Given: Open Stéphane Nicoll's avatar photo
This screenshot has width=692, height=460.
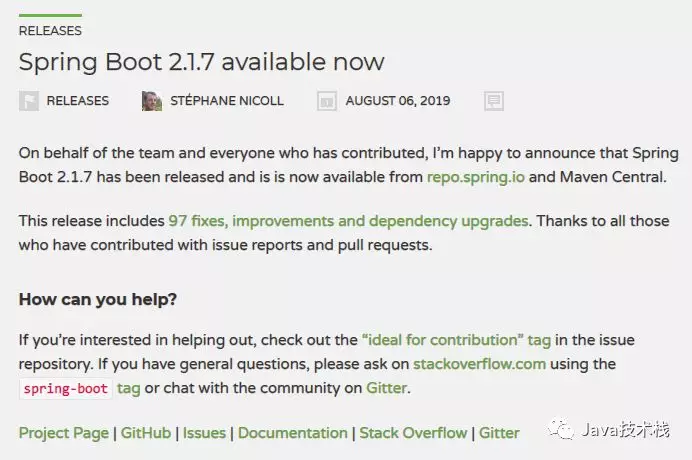Looking at the screenshot, I should 152,101.
